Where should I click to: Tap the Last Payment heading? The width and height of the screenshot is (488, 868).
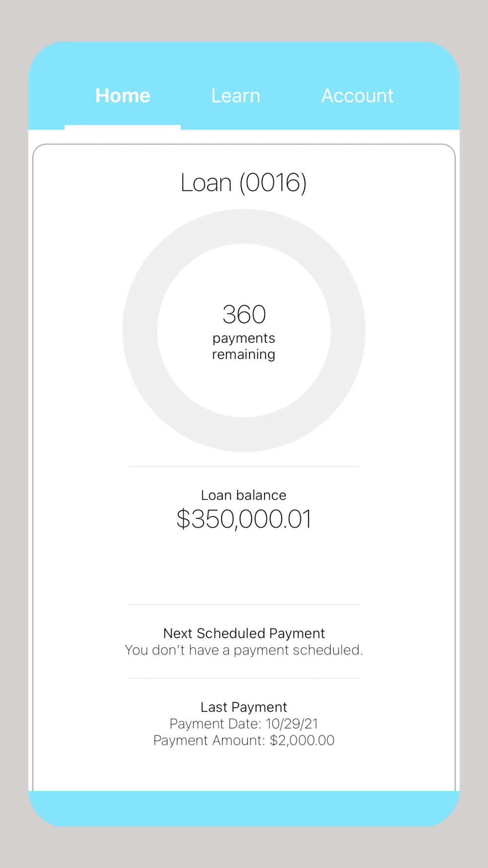(244, 707)
